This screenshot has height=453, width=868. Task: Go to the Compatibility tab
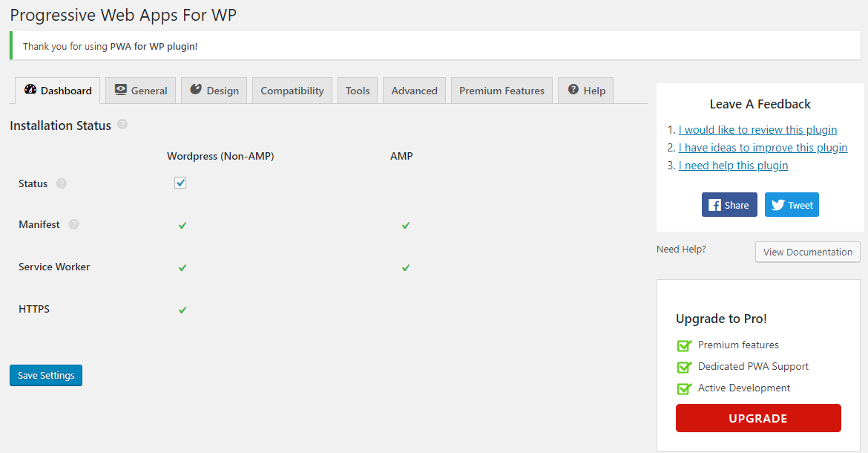pyautogui.click(x=292, y=91)
